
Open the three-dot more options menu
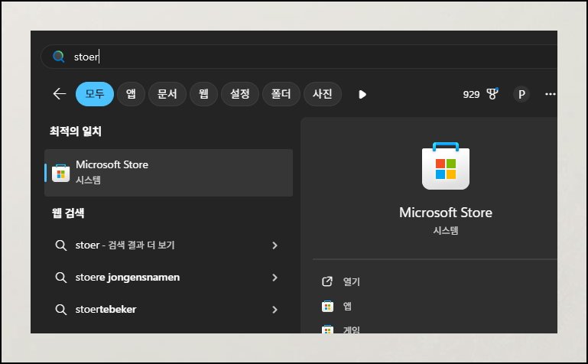coord(550,94)
